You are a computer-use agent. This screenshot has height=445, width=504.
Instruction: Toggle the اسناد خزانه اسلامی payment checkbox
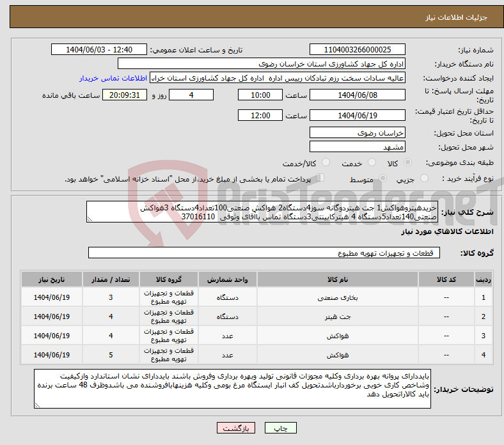point(320,177)
